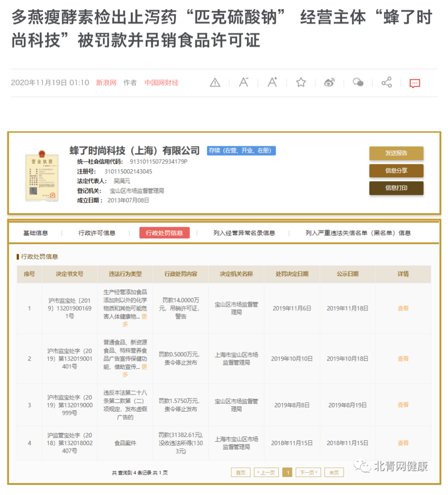Select registration number 310115002143045

128,172
